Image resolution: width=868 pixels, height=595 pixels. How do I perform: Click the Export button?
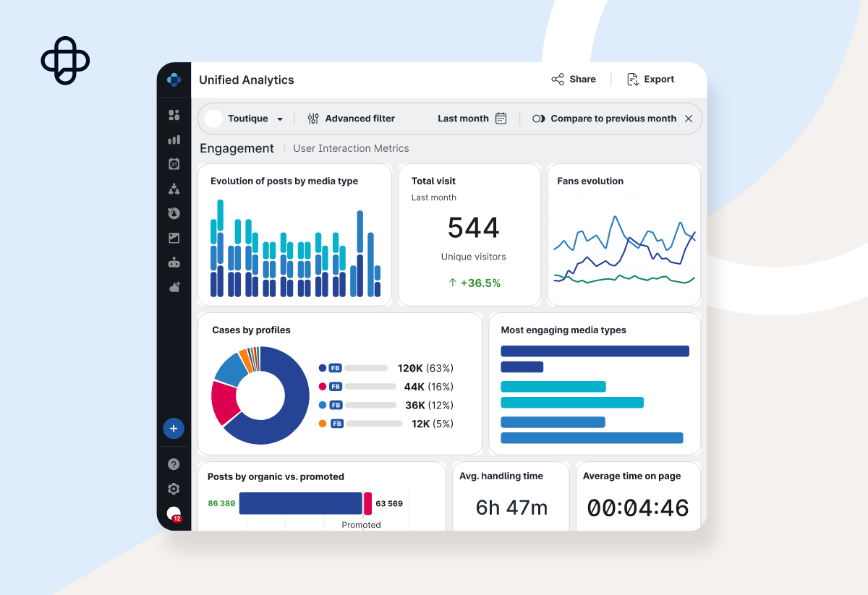coord(650,80)
